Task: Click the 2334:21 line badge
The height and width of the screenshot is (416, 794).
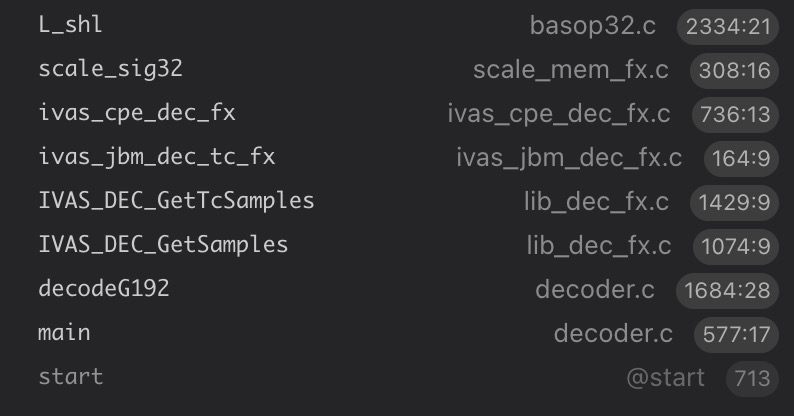Action: tap(727, 26)
